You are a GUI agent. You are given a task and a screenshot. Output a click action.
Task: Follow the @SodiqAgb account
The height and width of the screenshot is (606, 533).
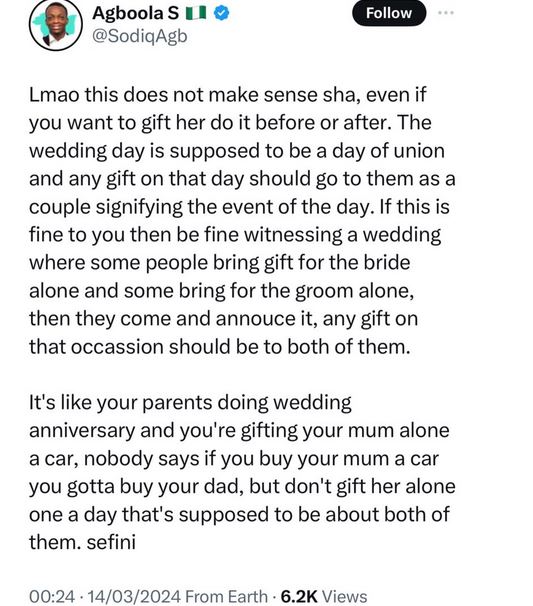389,13
